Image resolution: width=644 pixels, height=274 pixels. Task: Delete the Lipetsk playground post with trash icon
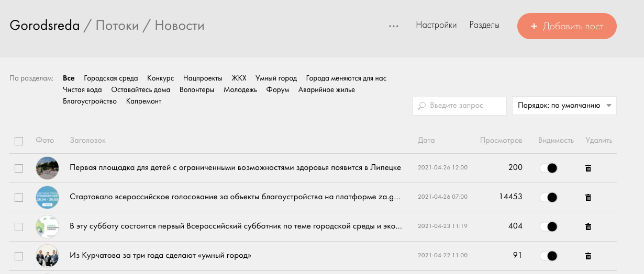(588, 168)
